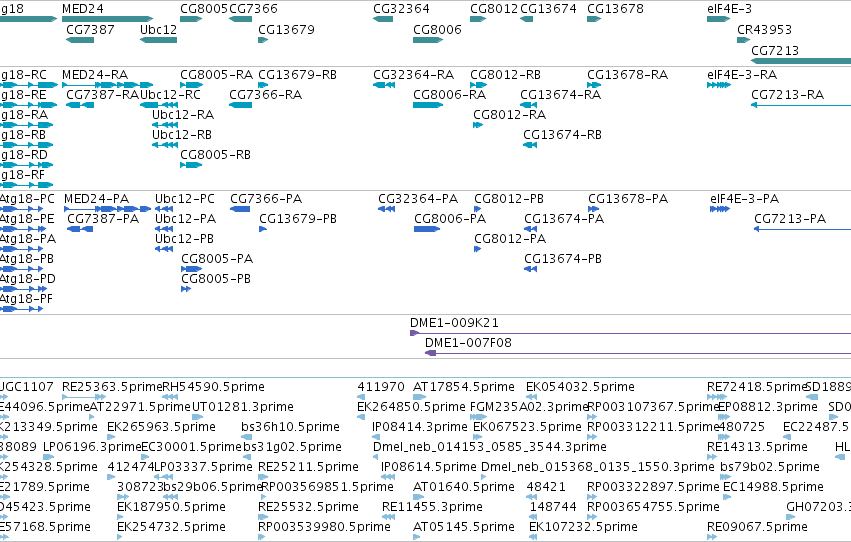Click protein Ubc12-PB

click(x=164, y=249)
